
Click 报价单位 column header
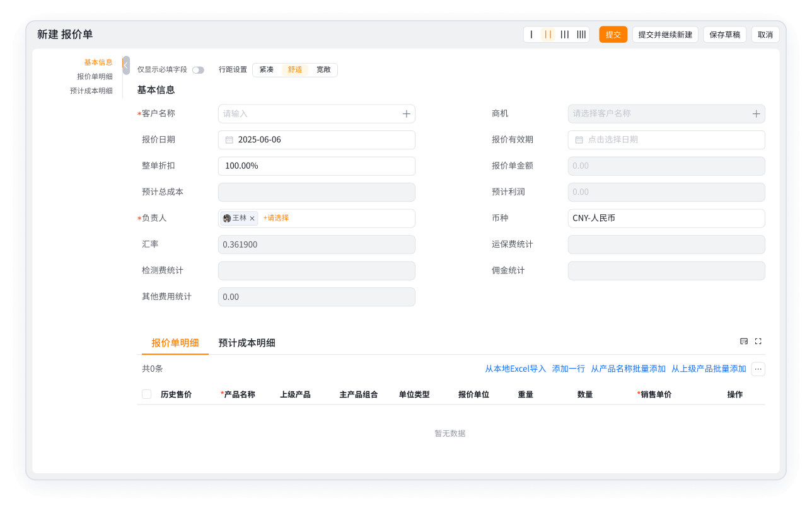473,395
